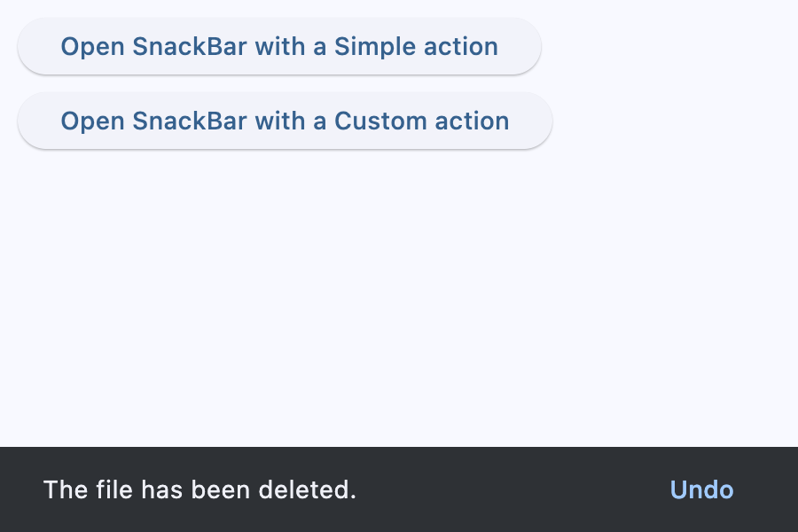Click the file deleted notification
This screenshot has height=532, width=798.
[x=201, y=489]
